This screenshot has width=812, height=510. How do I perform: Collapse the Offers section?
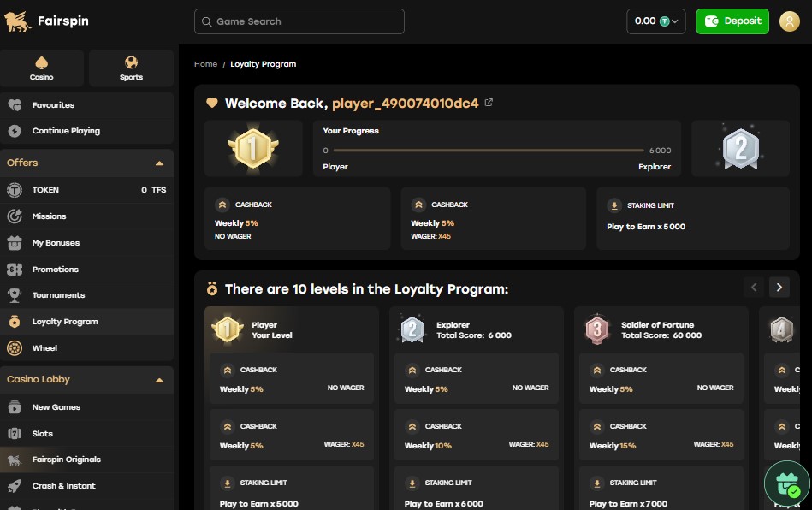(x=159, y=163)
